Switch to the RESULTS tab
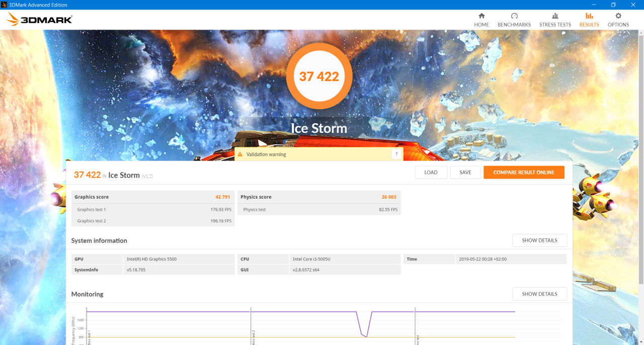The width and height of the screenshot is (644, 345). pos(589,20)
